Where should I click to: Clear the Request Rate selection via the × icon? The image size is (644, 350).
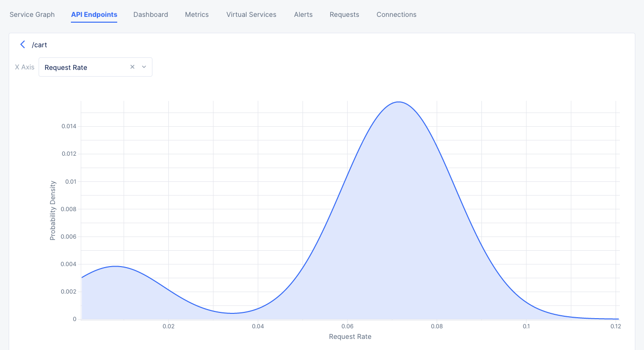click(x=132, y=67)
